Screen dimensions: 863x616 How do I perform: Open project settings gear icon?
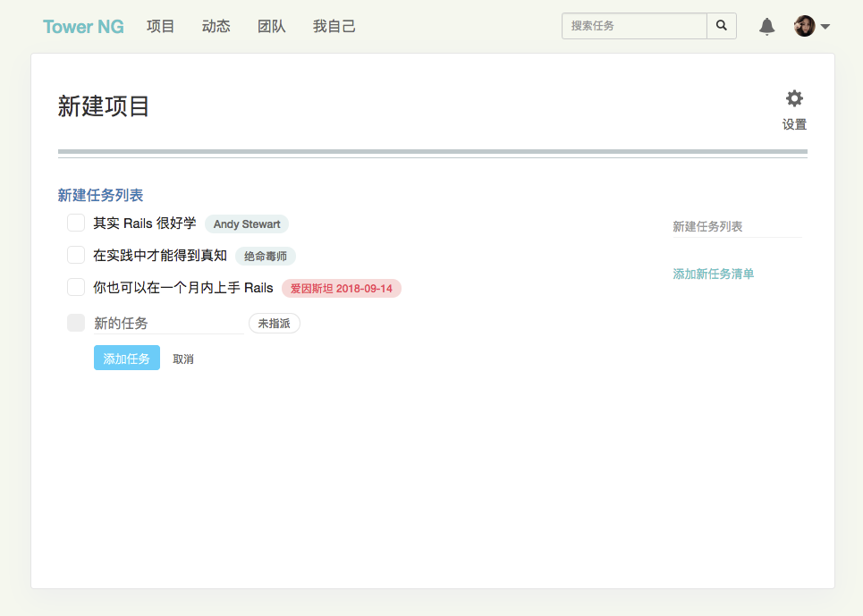click(x=794, y=99)
